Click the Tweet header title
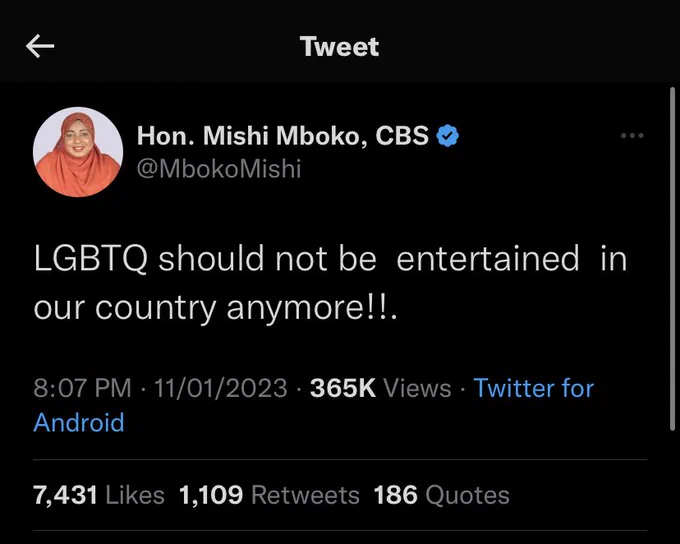 click(340, 46)
